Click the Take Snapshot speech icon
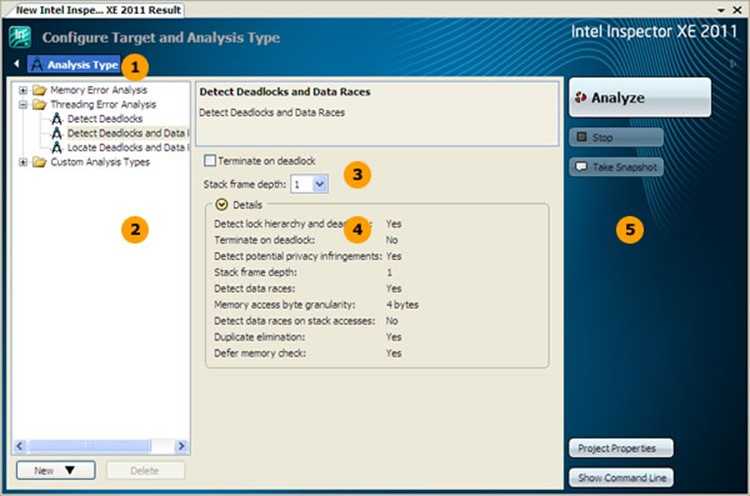 coord(581,167)
